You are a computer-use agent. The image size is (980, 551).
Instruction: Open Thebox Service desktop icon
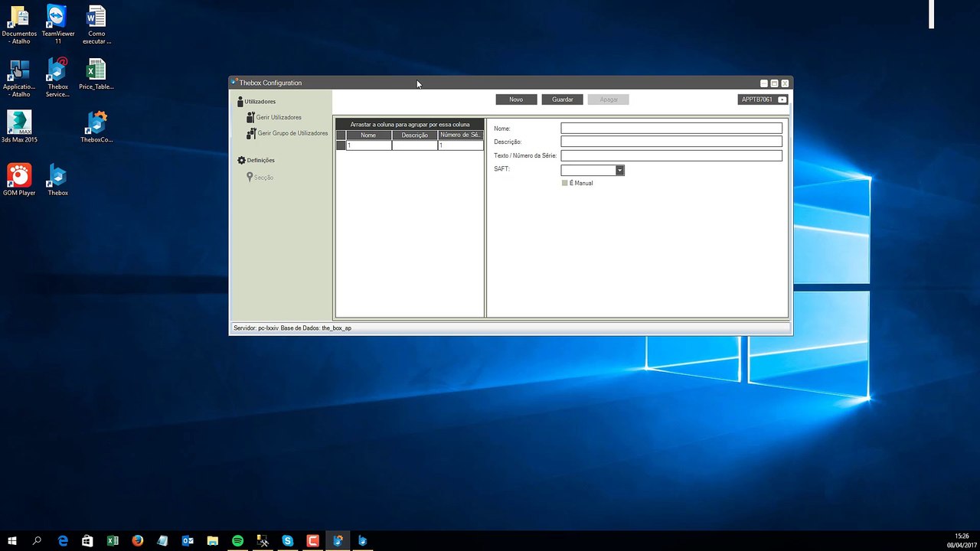click(x=57, y=78)
